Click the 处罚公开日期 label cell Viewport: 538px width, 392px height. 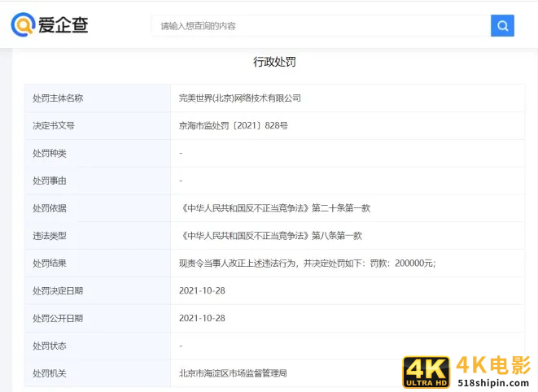point(98,318)
